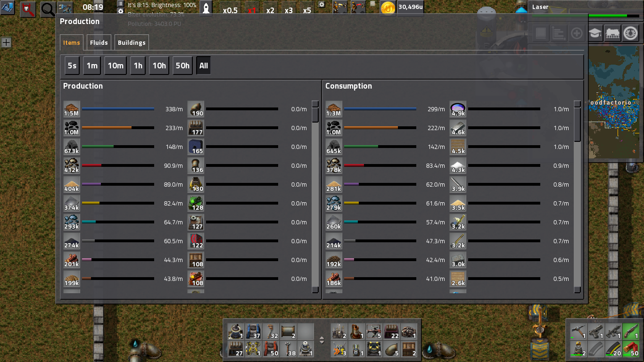The width and height of the screenshot is (644, 362).
Task: Open the magnifier search tool
Action: click(48, 9)
